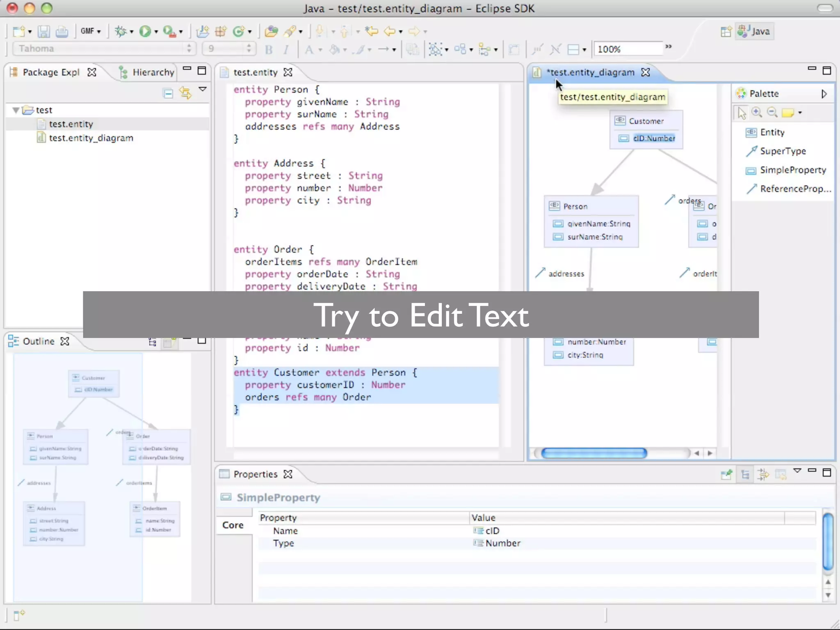Select the Core properties tab

(233, 525)
